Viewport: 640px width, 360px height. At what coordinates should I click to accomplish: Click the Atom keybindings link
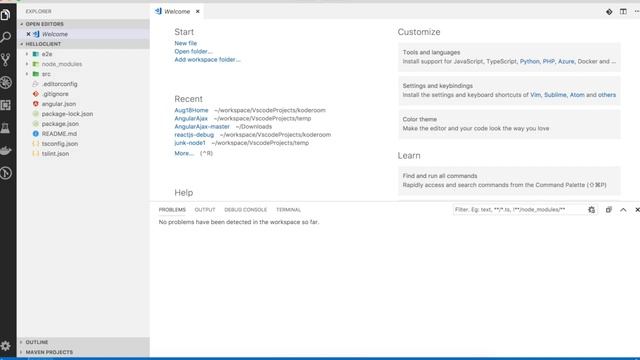577,95
